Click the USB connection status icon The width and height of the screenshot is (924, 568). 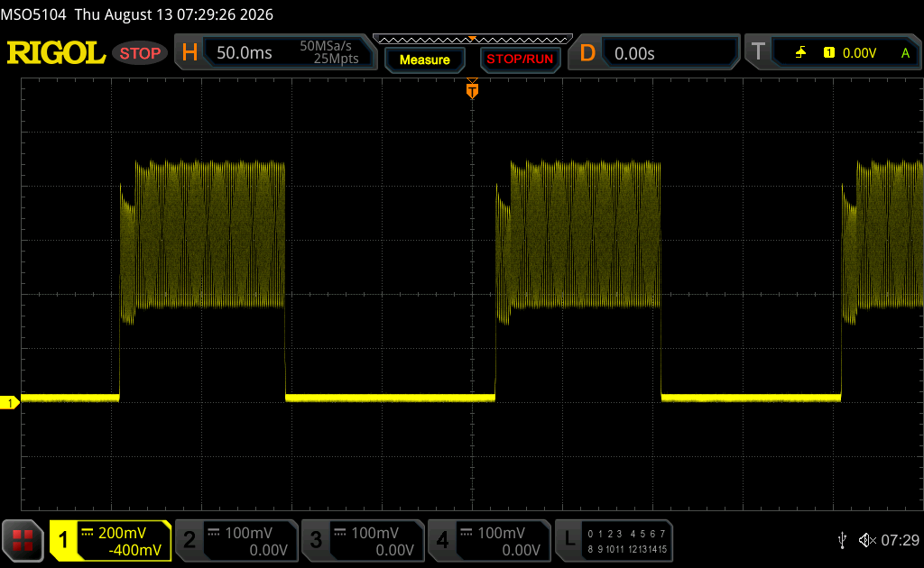[x=842, y=540]
